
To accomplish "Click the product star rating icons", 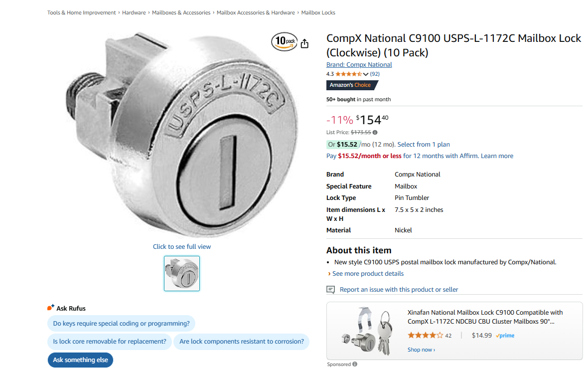I will click(348, 74).
